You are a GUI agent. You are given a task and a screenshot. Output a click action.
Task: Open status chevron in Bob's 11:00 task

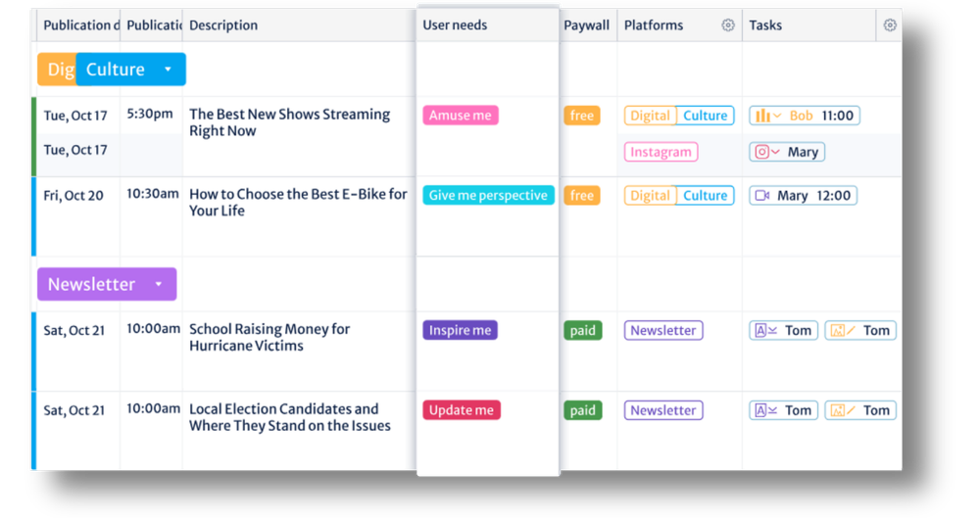(778, 116)
